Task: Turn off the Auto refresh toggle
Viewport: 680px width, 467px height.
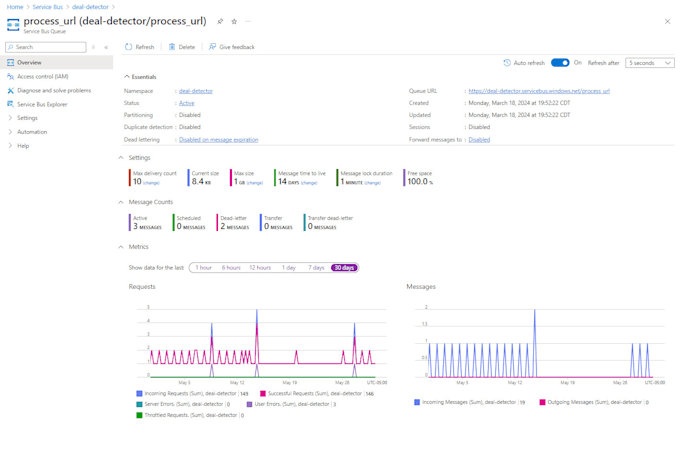Action: click(x=560, y=63)
